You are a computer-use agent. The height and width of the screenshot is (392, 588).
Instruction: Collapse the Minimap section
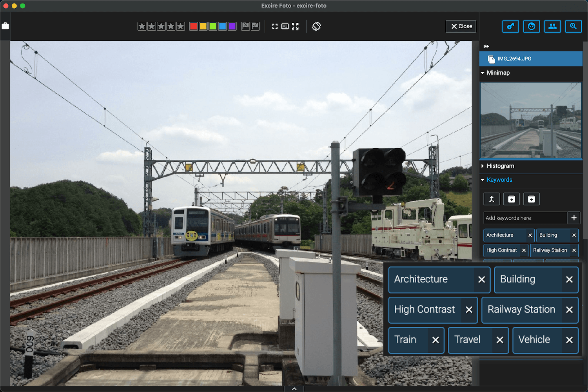483,73
